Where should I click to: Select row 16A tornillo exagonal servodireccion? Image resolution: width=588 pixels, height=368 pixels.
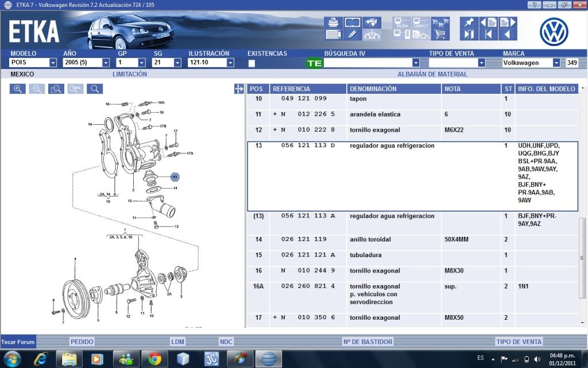[412, 297]
